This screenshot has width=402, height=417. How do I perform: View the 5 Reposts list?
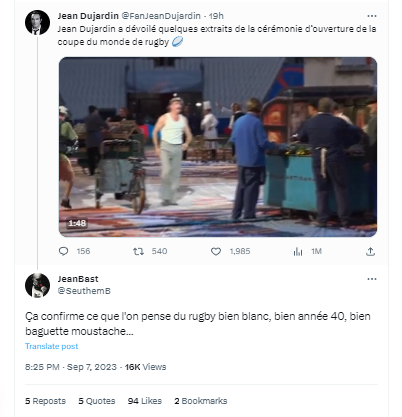tap(45, 401)
